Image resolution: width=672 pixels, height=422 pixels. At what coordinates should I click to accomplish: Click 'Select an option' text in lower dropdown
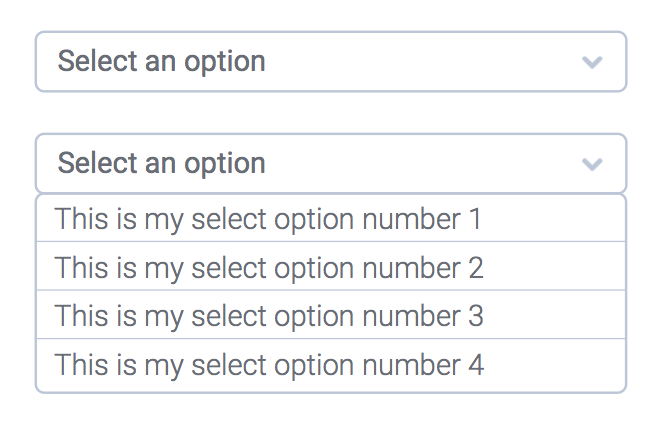[x=161, y=164]
